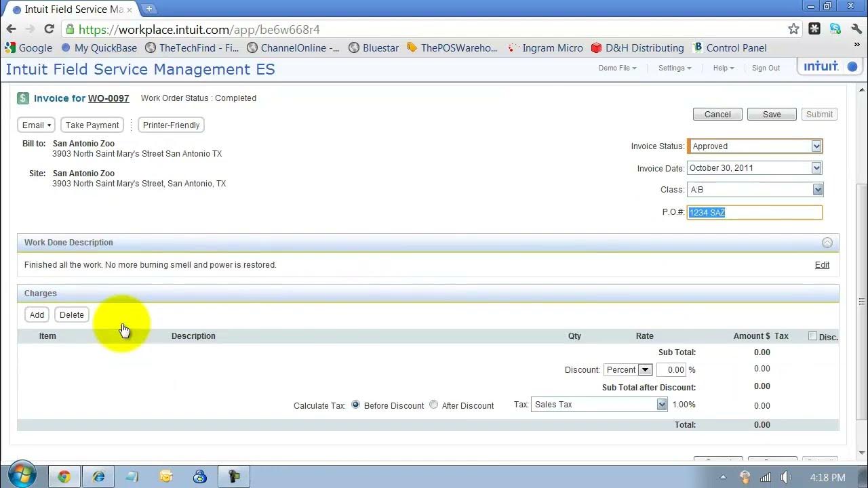This screenshot has height=488, width=868.
Task: Close the Intuit Field Service tab
Action: [x=129, y=9]
